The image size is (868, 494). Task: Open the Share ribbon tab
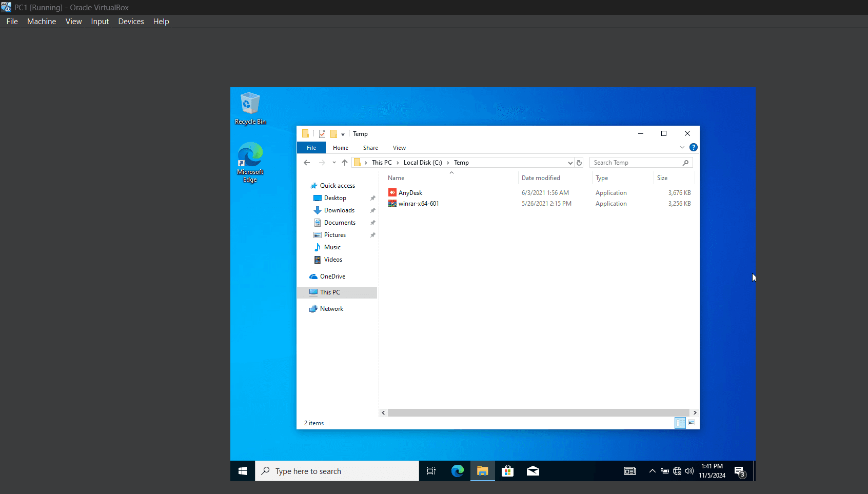[x=370, y=148]
